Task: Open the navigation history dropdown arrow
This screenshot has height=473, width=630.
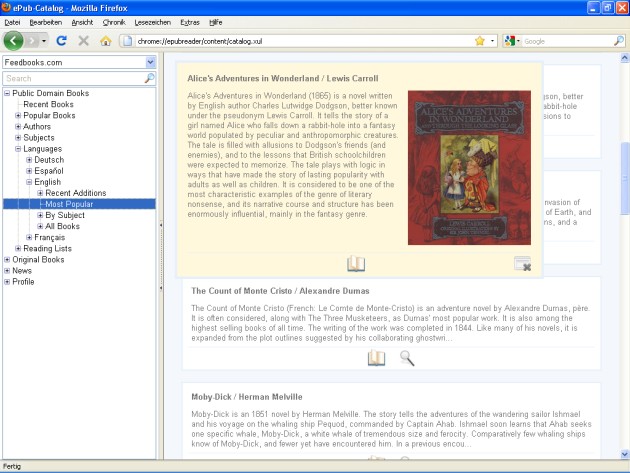Action: pyautogui.click(x=44, y=41)
